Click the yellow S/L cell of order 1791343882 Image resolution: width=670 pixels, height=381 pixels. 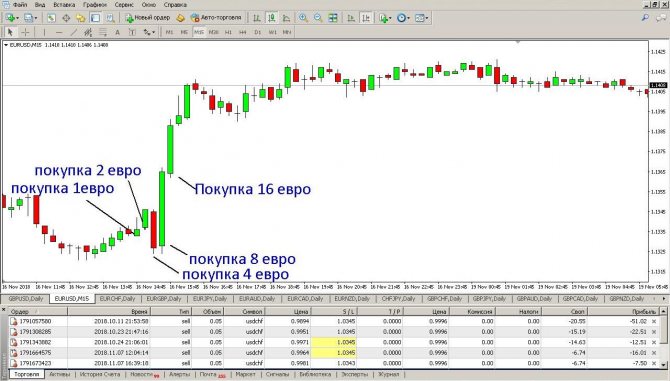[334, 342]
